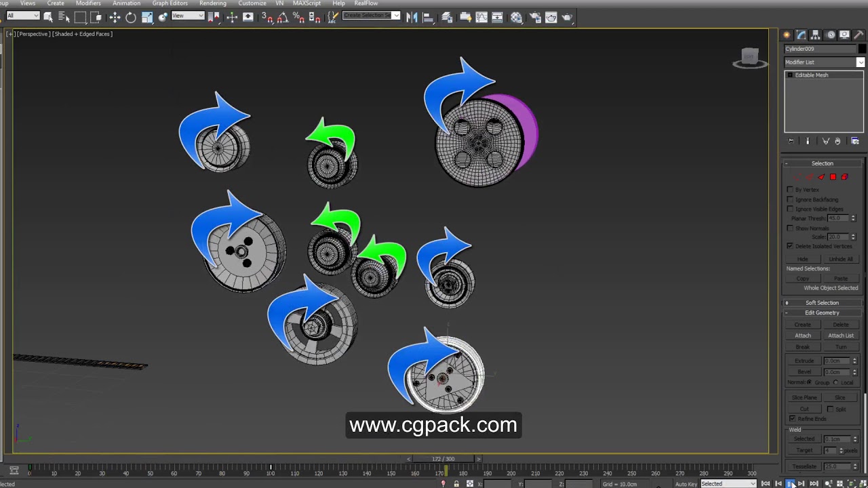Toggle the 3D Snaps icon
Image resolution: width=868 pixels, height=488 pixels.
tap(269, 17)
